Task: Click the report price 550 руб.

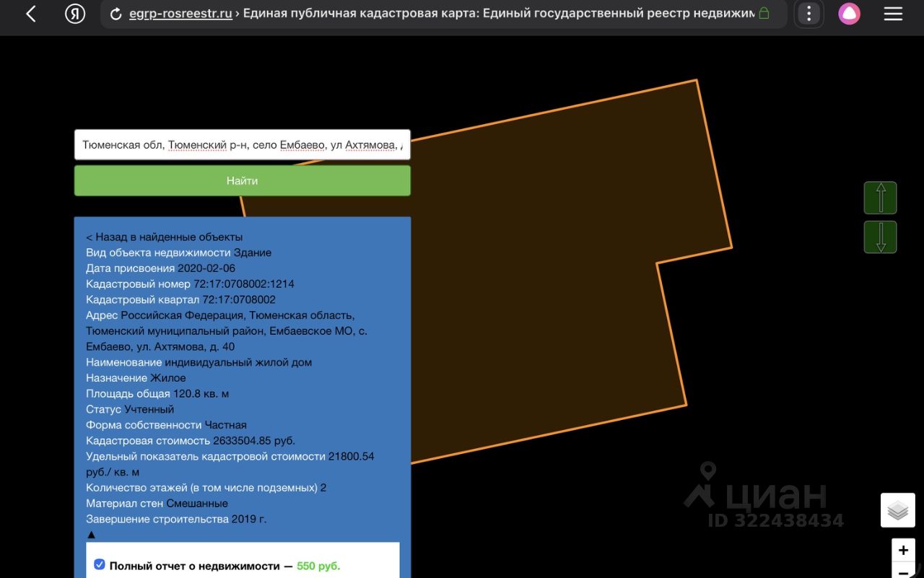Action: [318, 566]
